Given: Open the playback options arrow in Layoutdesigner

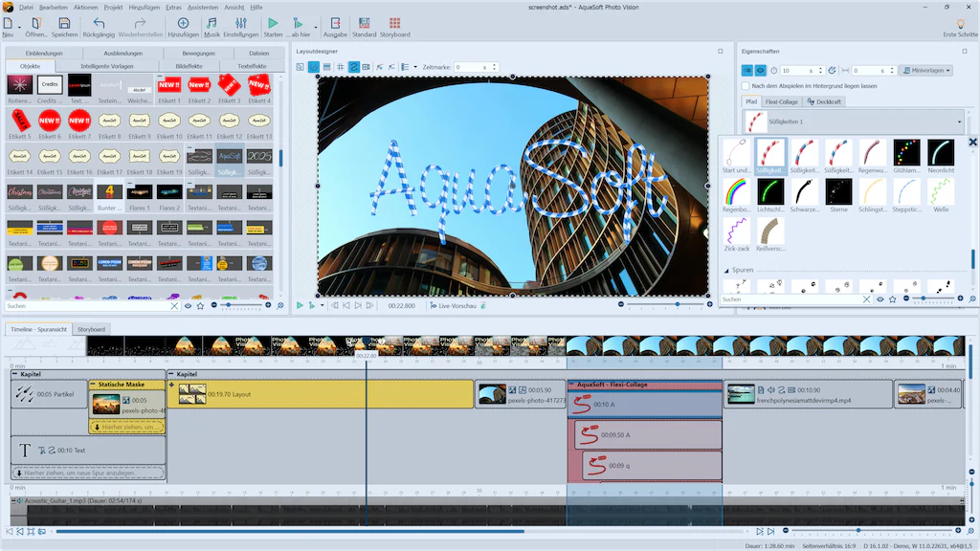Looking at the screenshot, I should [322, 305].
